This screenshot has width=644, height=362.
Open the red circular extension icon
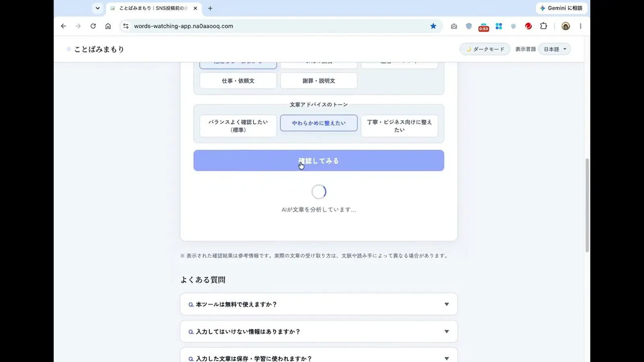528,26
